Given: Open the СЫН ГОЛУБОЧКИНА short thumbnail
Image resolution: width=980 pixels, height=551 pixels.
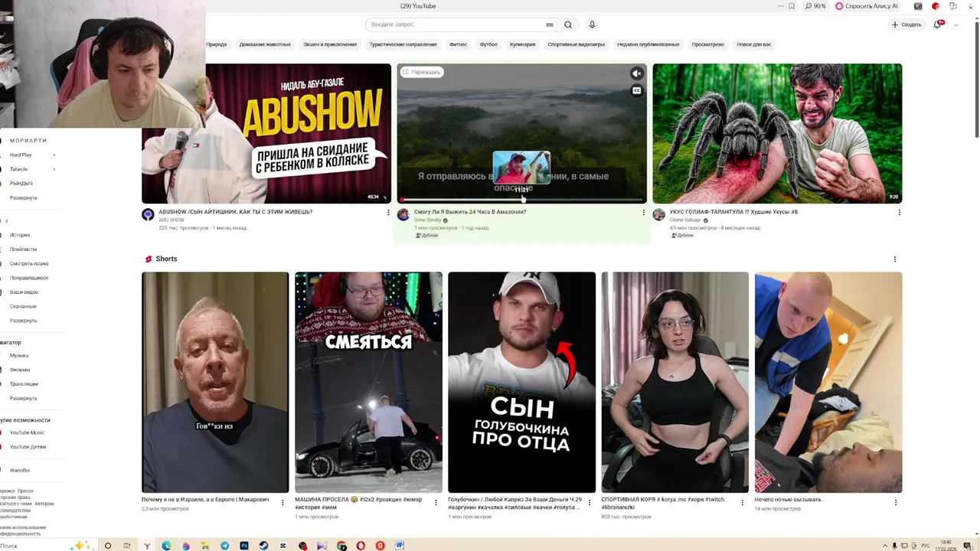Looking at the screenshot, I should tap(521, 382).
